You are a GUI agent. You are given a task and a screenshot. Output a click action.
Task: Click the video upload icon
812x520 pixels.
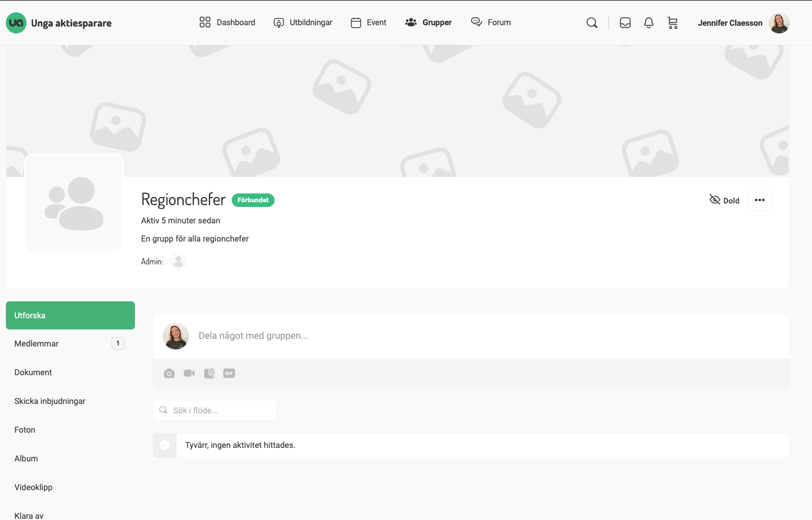click(189, 373)
